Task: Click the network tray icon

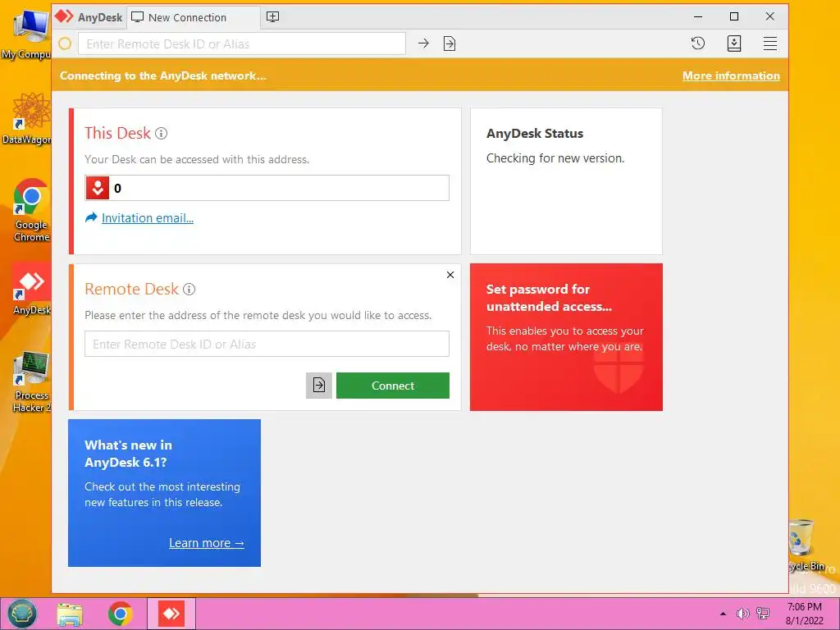Action: click(x=763, y=614)
